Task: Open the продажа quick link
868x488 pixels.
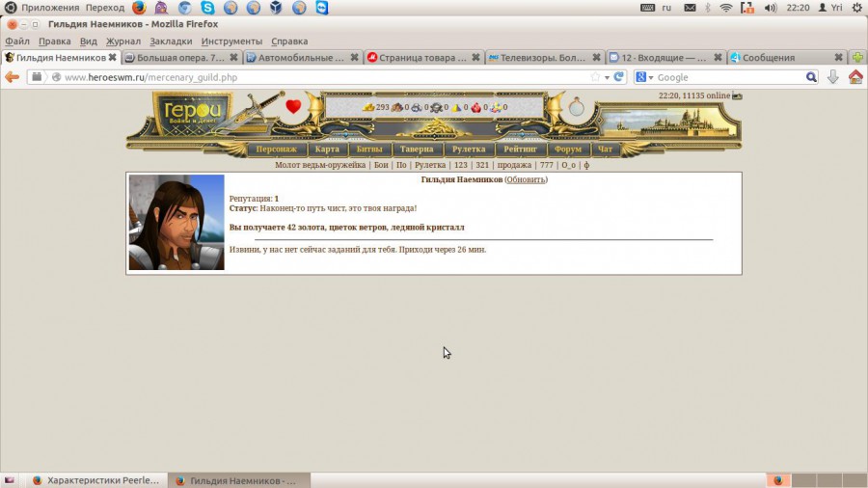Action: 514,165
